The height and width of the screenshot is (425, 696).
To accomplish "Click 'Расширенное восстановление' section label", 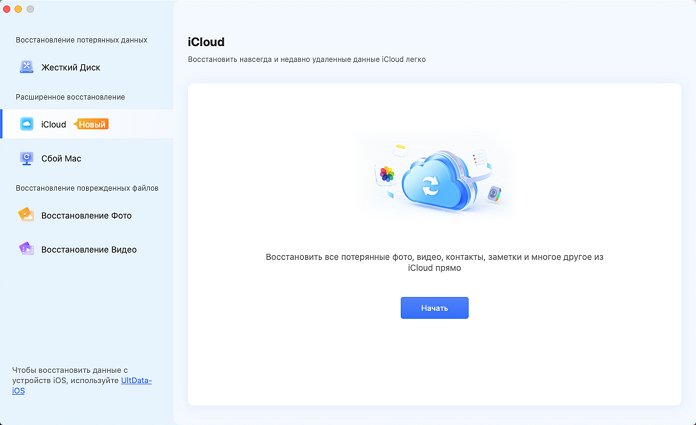I will (x=70, y=97).
